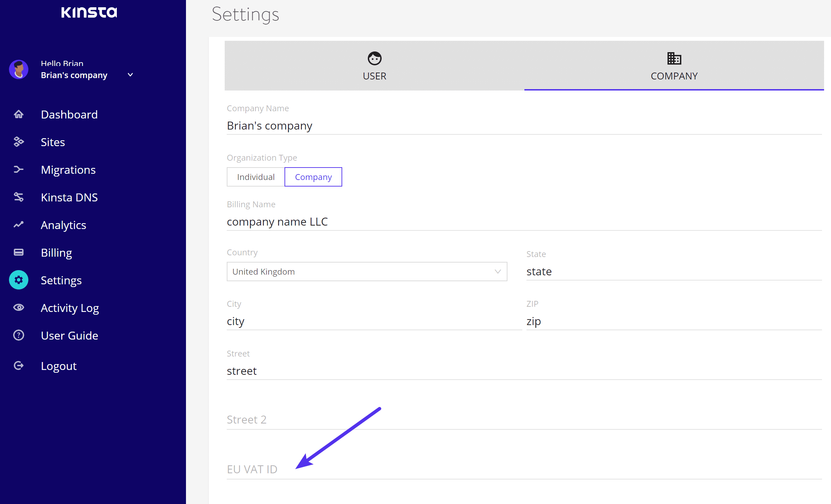
Task: Click the Billing card icon
Action: point(19,253)
